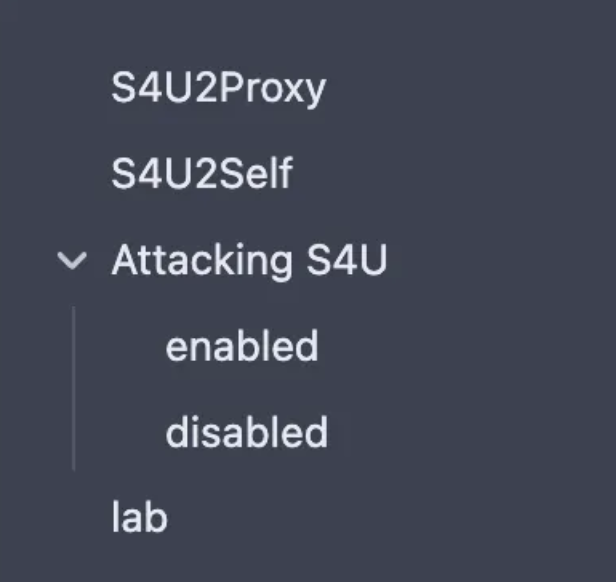
Task: Click the Attacking S4U heading
Action: click(x=249, y=261)
